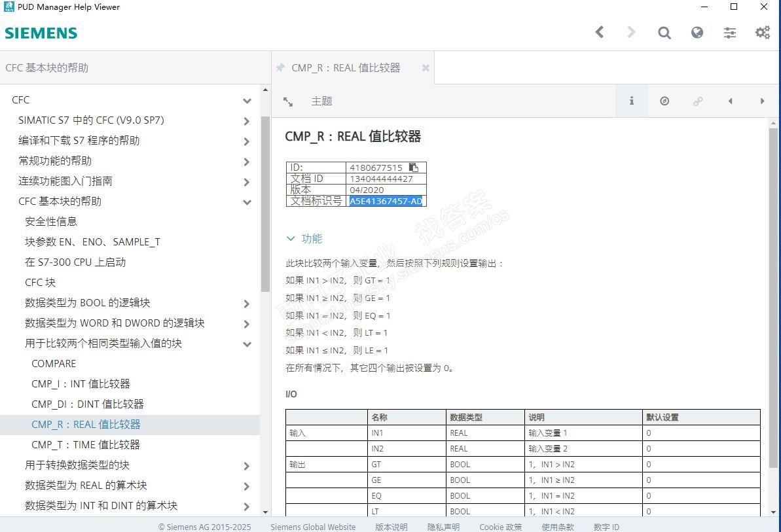
Task: Click the CFC 基本块的帮助 panel header
Action: click(47, 67)
